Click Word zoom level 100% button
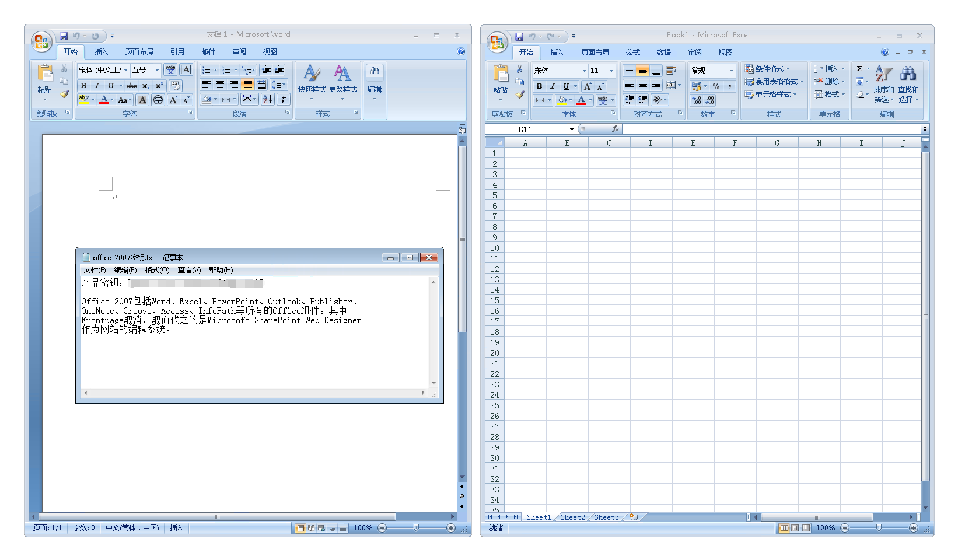The image size is (958, 560). [x=363, y=528]
